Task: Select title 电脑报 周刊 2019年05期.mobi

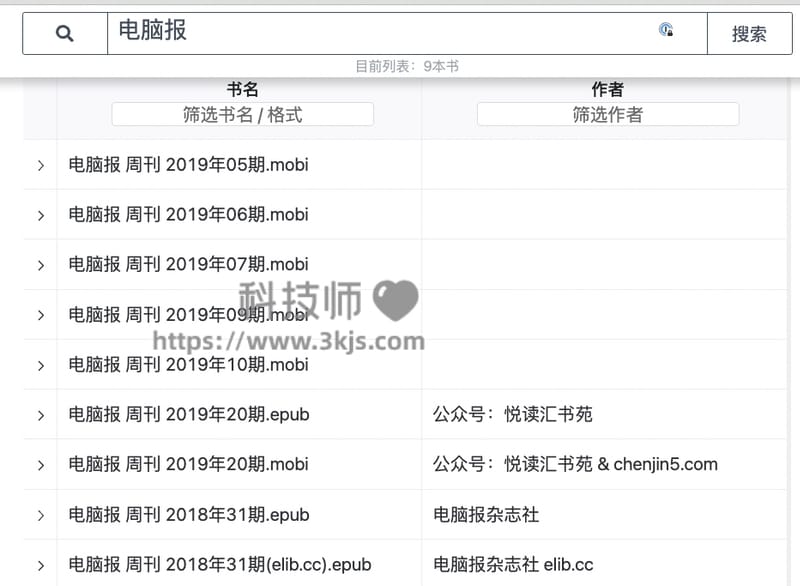Action: coord(188,165)
